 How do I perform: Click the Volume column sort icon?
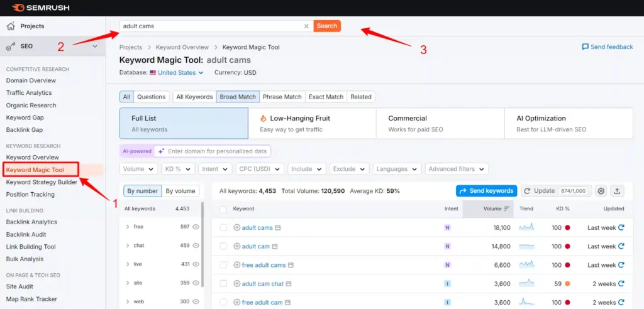tap(507, 209)
